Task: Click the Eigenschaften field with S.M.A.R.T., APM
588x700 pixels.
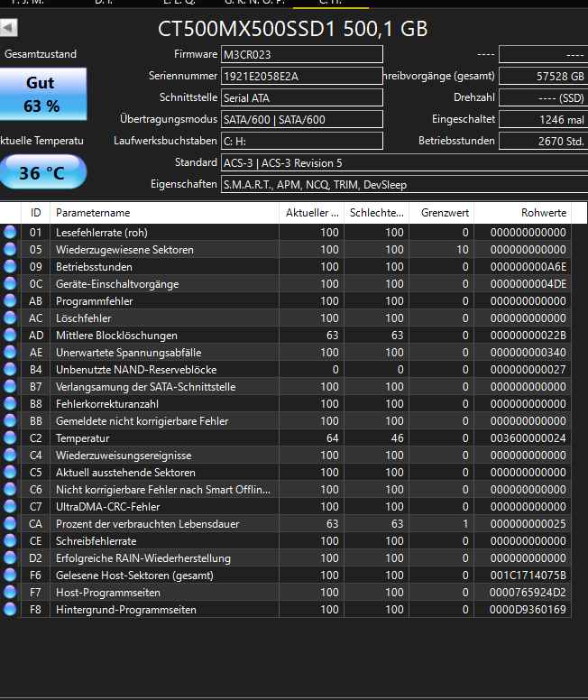Action: (x=405, y=184)
